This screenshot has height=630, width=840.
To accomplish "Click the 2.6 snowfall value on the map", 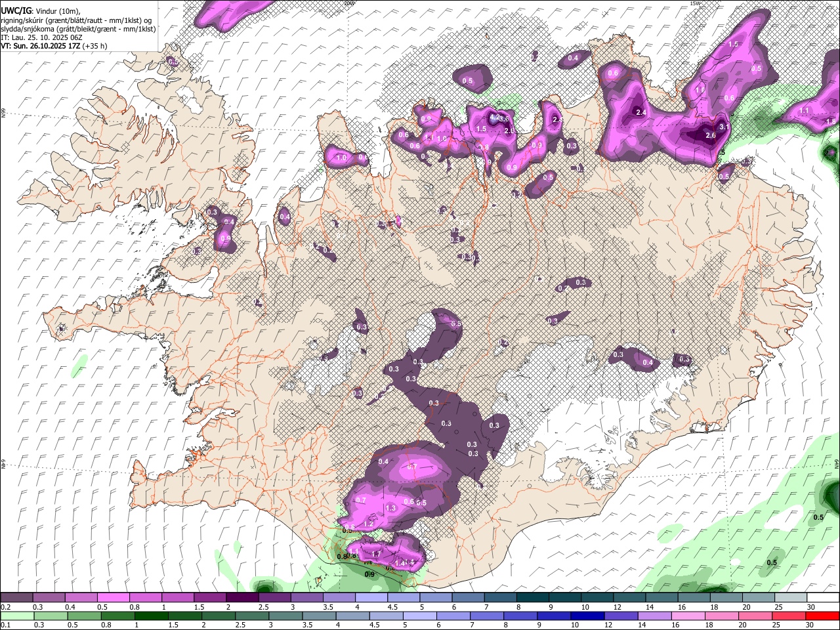I will [x=710, y=136].
